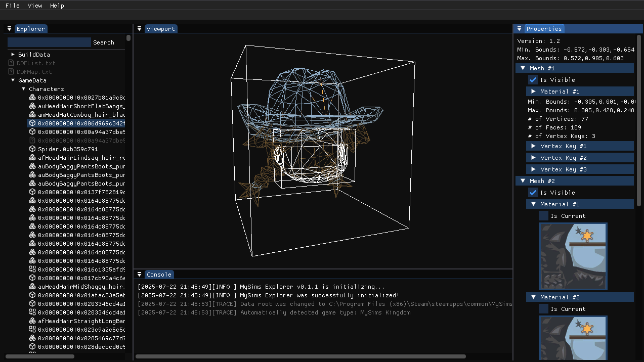644x362 pixels.
Task: Uncheck Is Visible for Mesh #1
Action: pos(533,79)
